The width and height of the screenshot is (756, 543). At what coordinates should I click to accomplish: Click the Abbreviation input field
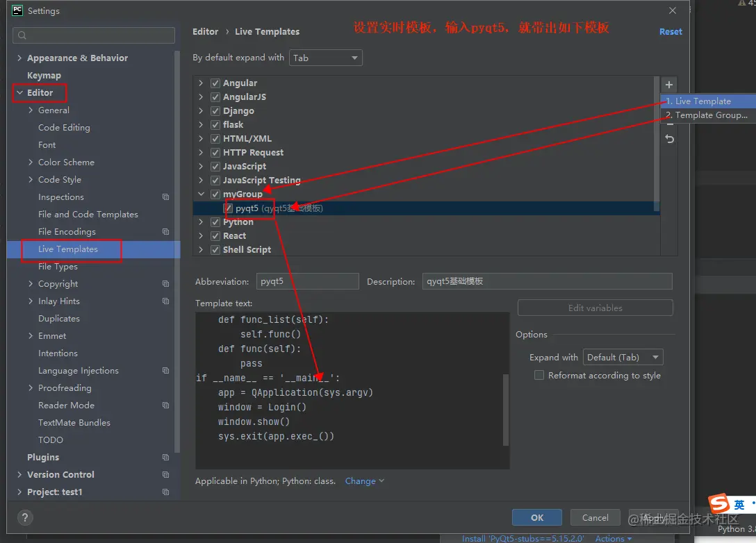(x=308, y=281)
